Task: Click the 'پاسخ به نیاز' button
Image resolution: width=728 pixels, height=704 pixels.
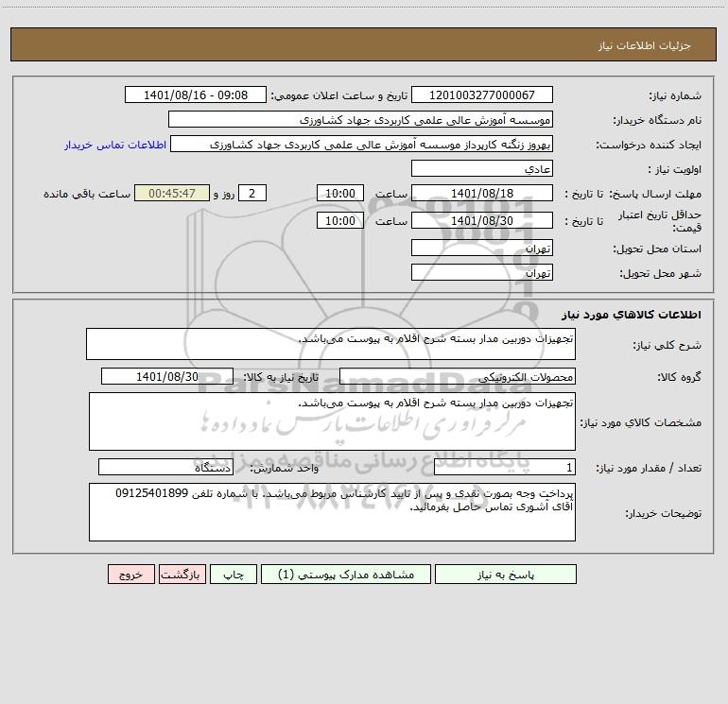Action: (506, 575)
